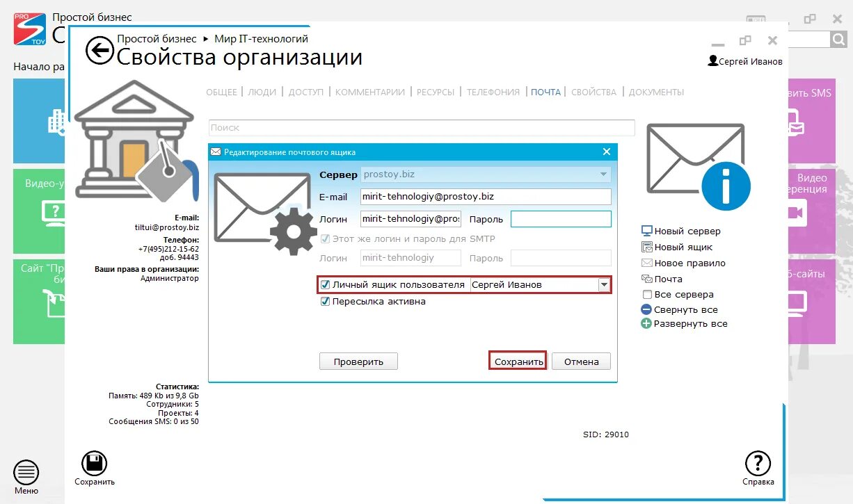
Task: Switch to the ДОСТУП tab
Action: 306,92
